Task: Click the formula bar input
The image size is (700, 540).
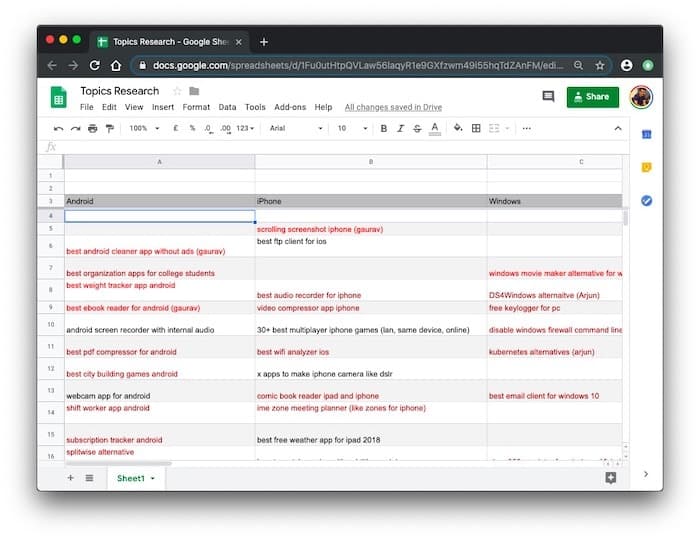Action: coord(344,147)
